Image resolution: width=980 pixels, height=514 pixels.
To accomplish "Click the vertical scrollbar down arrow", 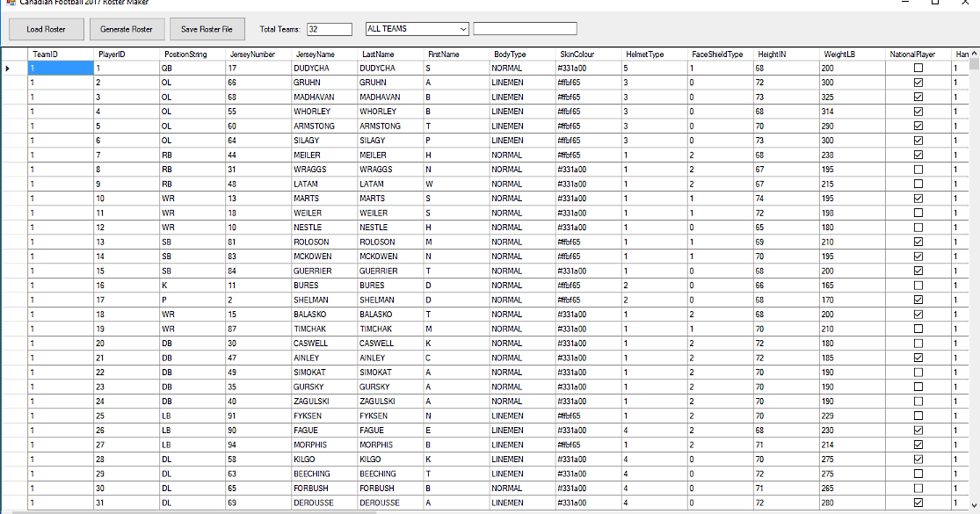I will [x=975, y=505].
